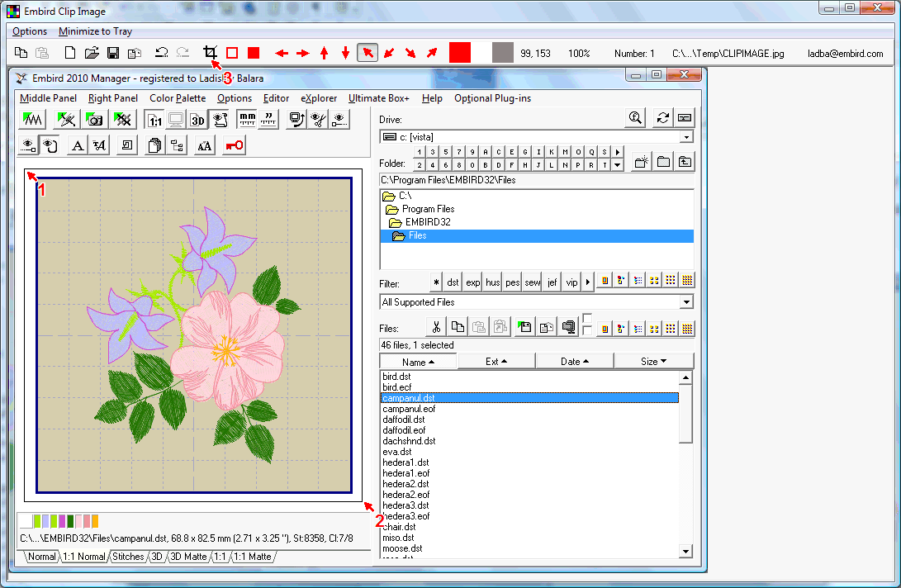Image resolution: width=901 pixels, height=588 pixels.
Task: Sort the file list by Date column
Action: [x=575, y=362]
